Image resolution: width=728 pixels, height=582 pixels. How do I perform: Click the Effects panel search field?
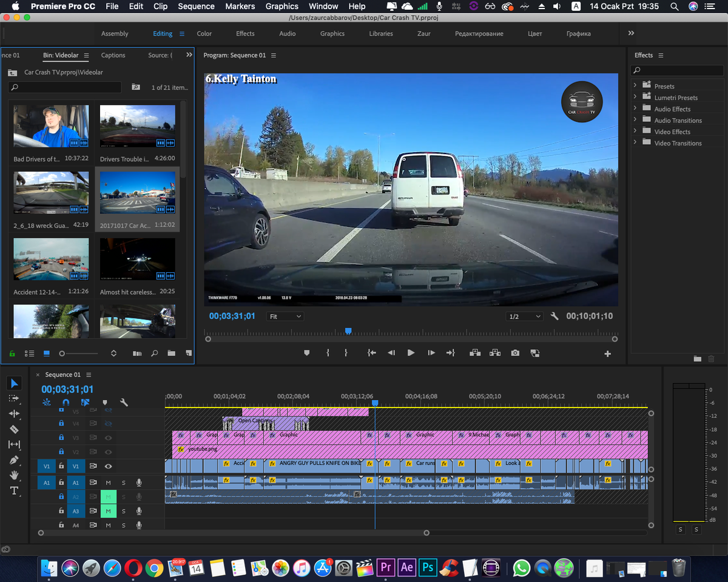click(x=678, y=70)
